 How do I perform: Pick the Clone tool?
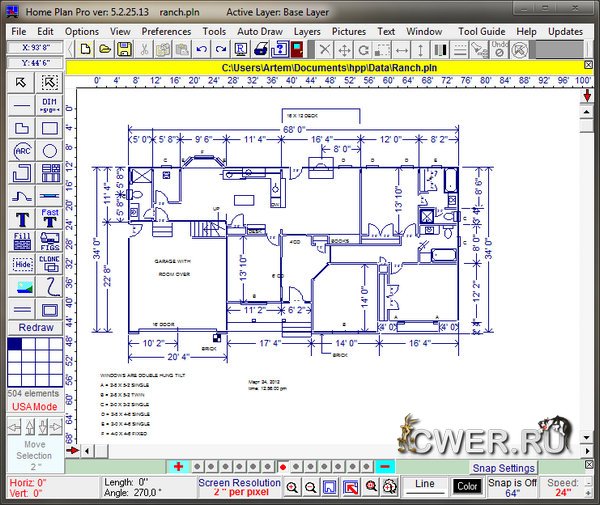click(x=50, y=264)
